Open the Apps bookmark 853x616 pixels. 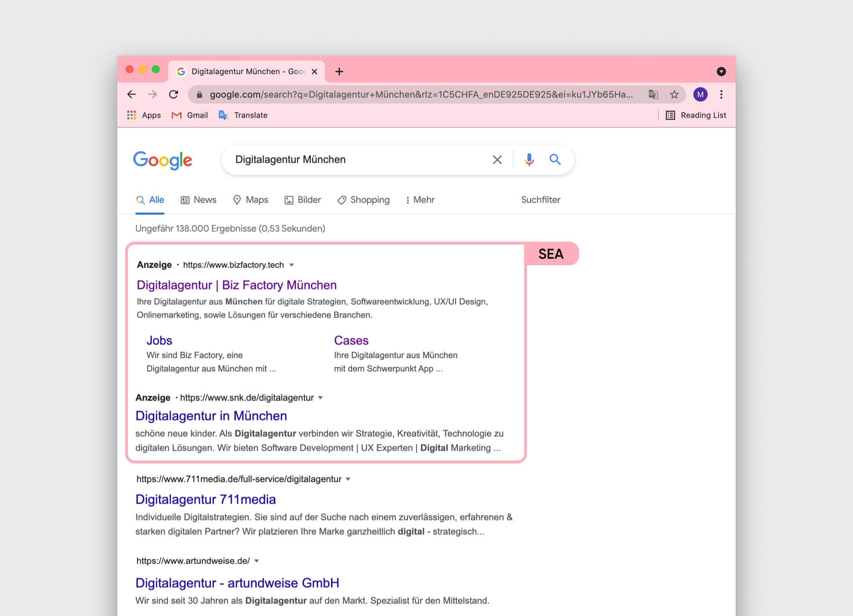[144, 115]
